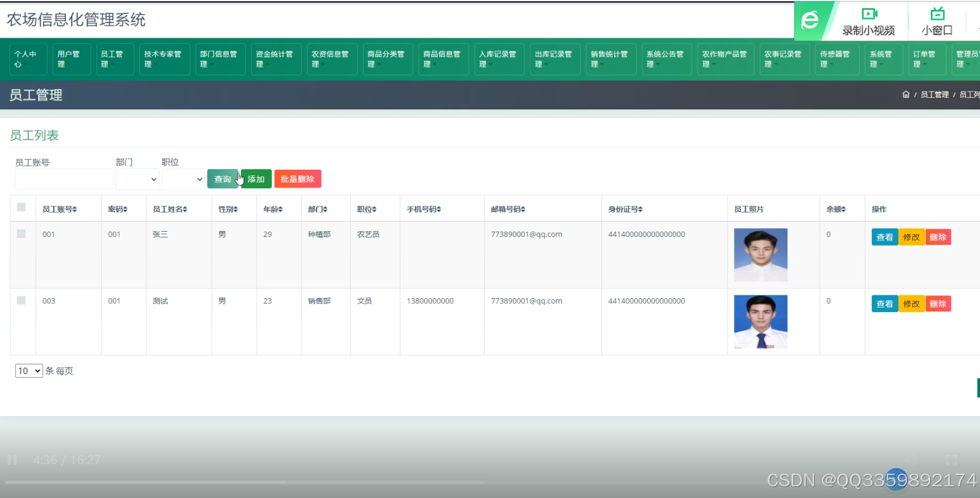Click the video progress bar
Image resolution: width=980 pixels, height=498 pixels.
coord(490,482)
